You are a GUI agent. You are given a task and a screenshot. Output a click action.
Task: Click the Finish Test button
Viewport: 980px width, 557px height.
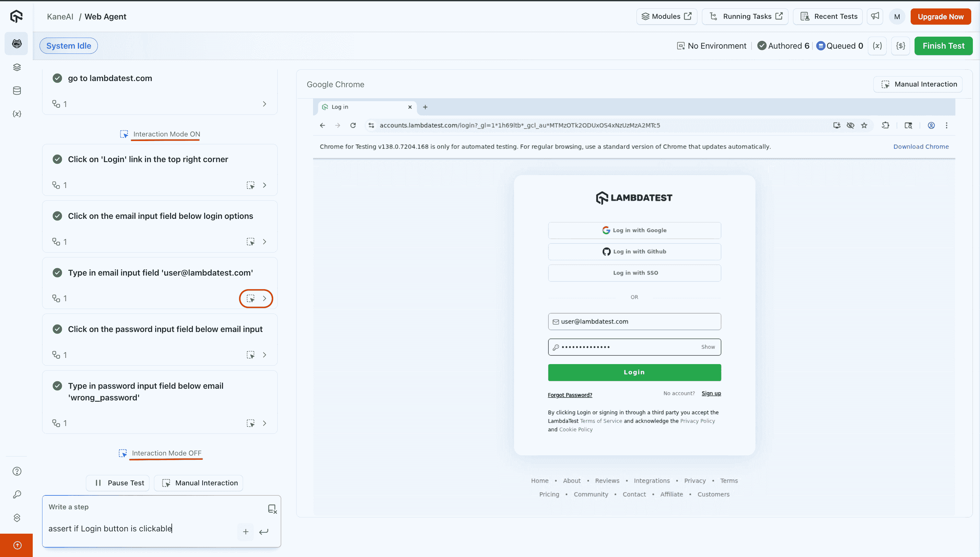point(943,46)
